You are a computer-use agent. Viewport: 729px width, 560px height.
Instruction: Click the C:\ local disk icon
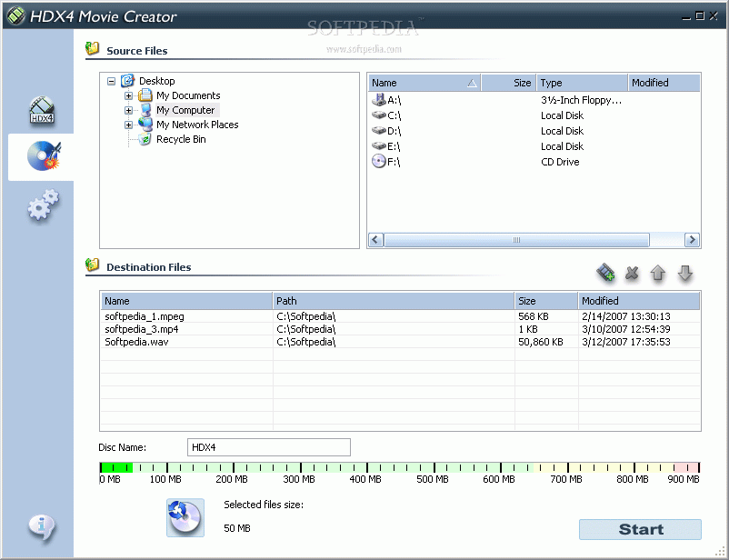[x=379, y=115]
